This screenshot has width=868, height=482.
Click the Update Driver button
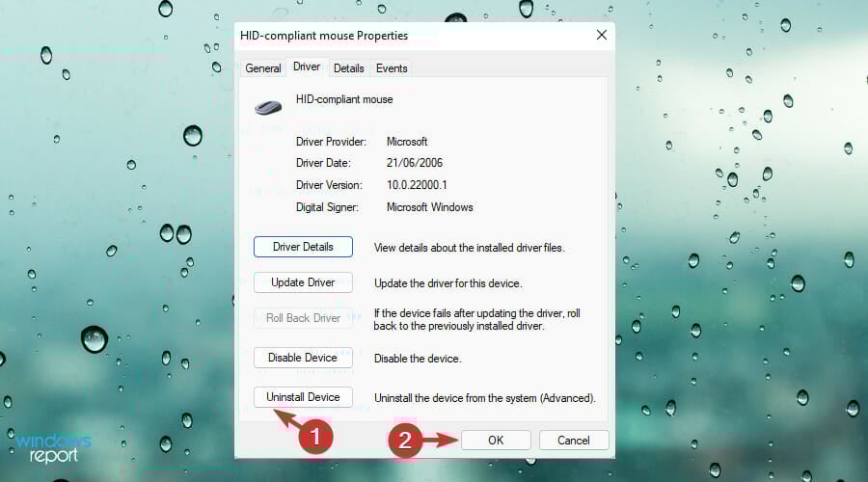tap(303, 282)
